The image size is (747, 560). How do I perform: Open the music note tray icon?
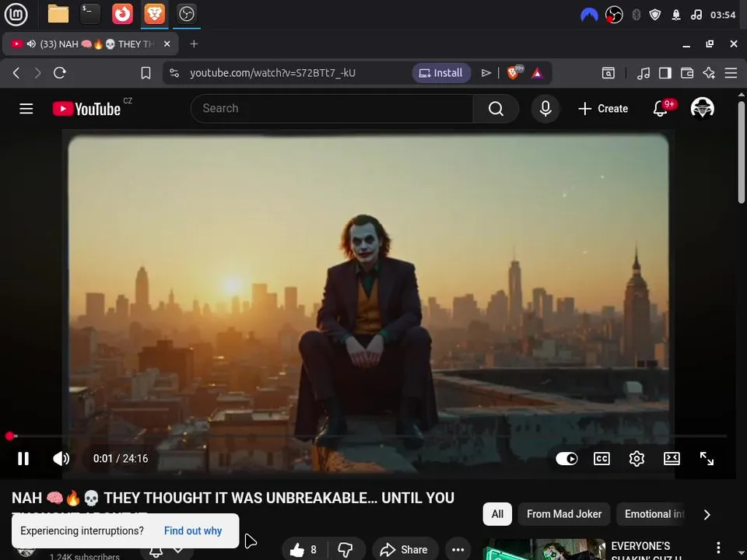(x=696, y=15)
